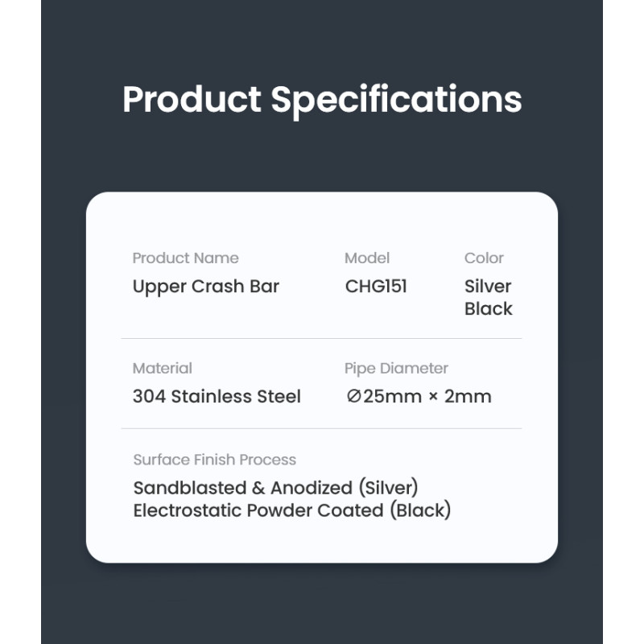Click the Electrostatic Powder Coated text
Viewport: 644px width, 644px height.
point(258,510)
